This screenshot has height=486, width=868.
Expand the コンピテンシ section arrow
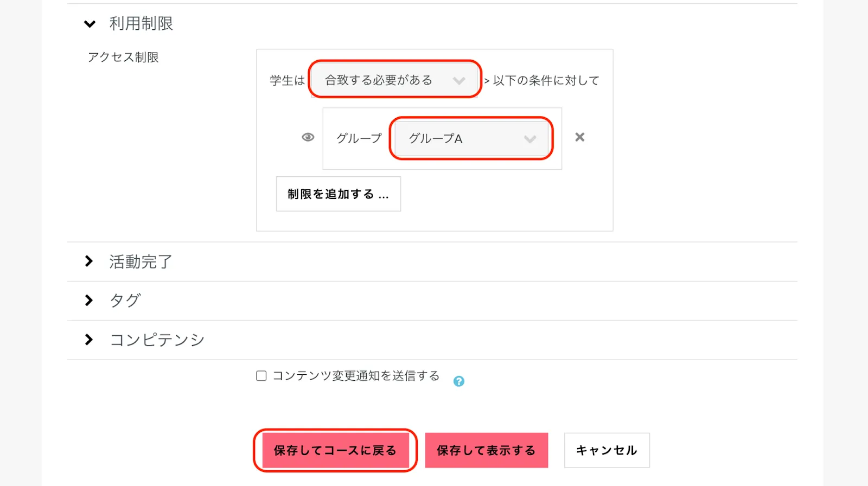coord(89,340)
